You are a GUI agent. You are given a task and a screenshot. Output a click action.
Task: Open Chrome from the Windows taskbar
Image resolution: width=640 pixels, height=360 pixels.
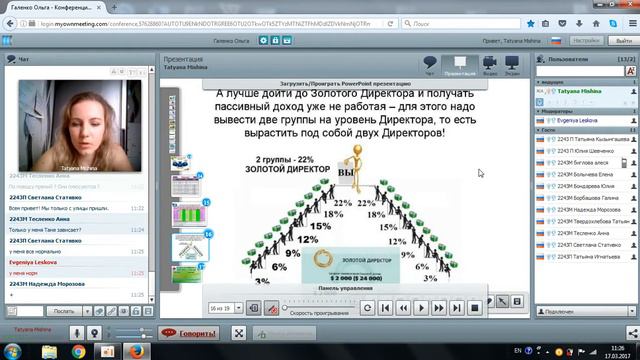(79, 351)
